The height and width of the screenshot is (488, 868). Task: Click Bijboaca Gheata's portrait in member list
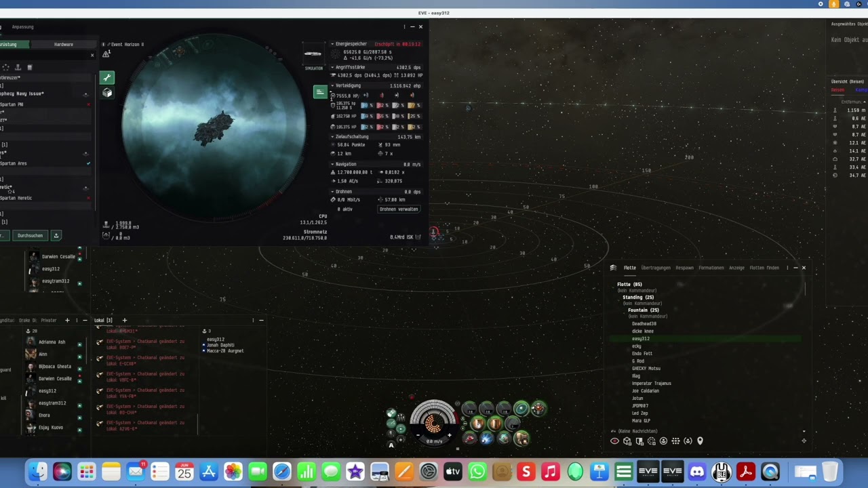[31, 367]
